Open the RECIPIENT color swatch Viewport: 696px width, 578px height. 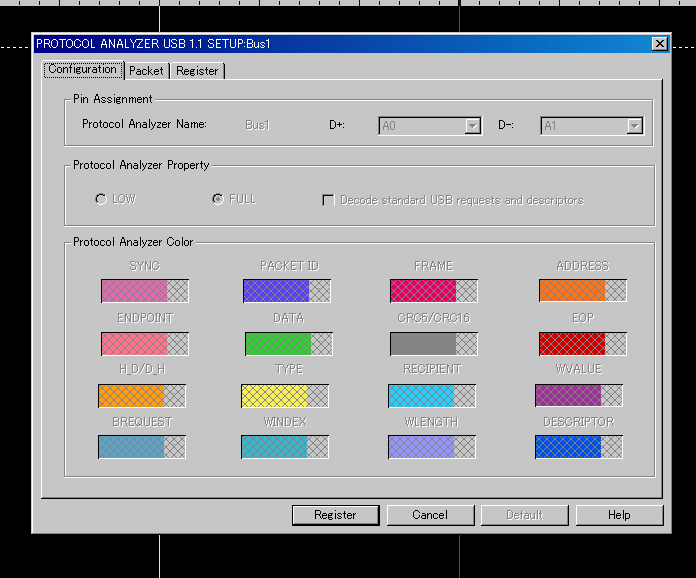(432, 396)
